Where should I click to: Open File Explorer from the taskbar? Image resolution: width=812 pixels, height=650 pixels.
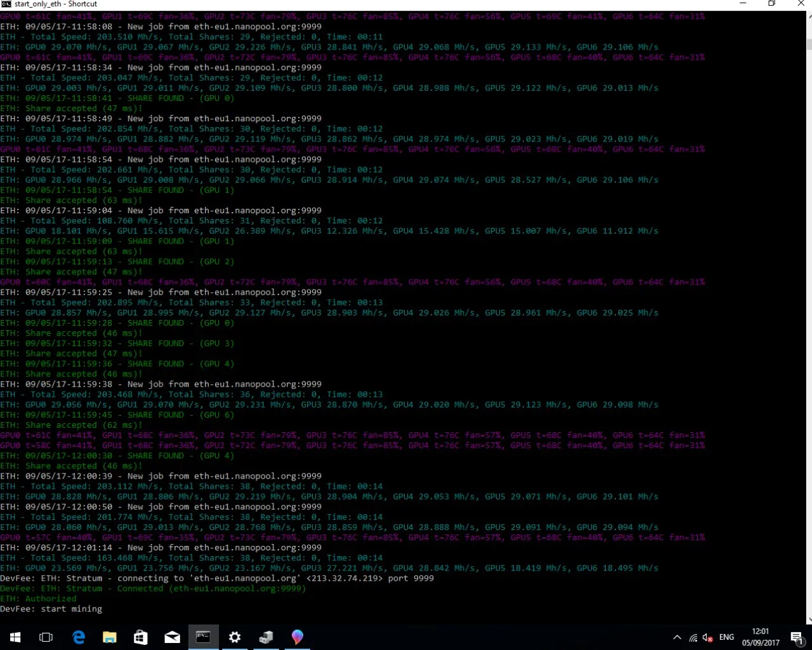click(x=110, y=637)
